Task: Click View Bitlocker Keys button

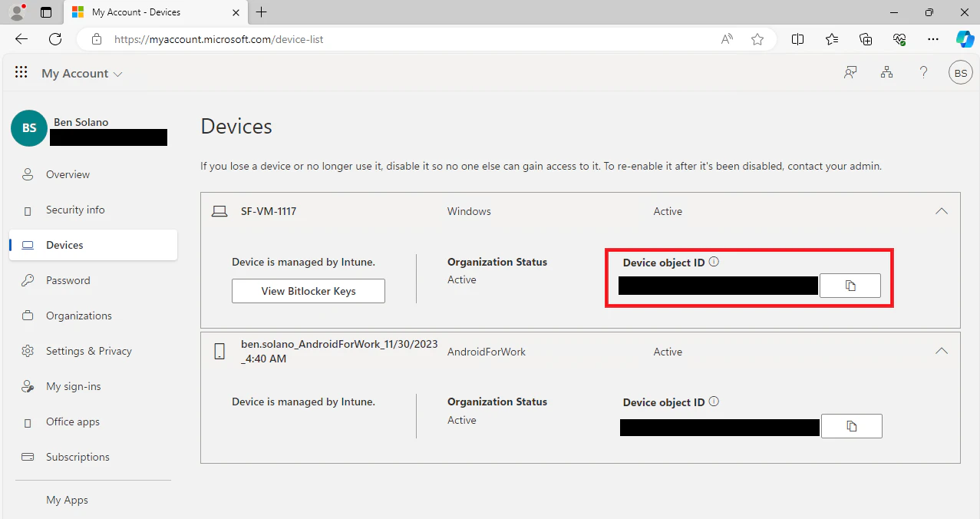Action: coord(309,291)
